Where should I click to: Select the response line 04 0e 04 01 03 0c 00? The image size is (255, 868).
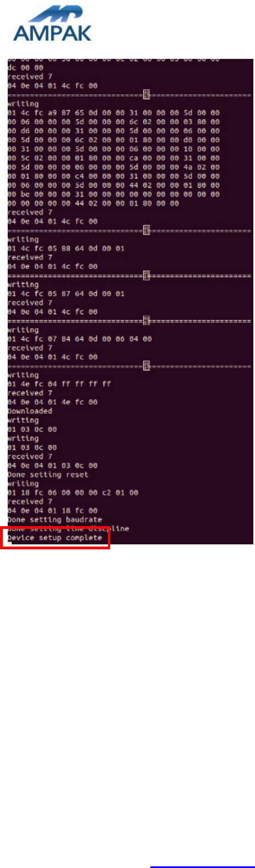[x=52, y=466]
